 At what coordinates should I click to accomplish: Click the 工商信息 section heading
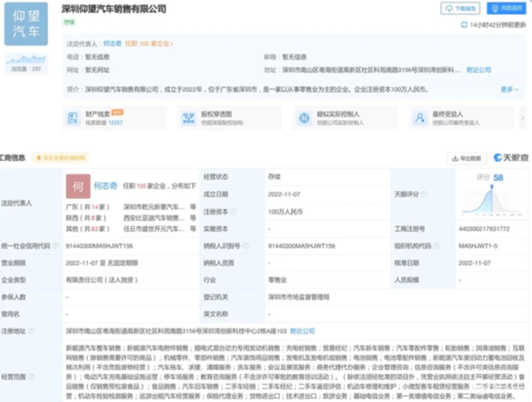[13, 157]
